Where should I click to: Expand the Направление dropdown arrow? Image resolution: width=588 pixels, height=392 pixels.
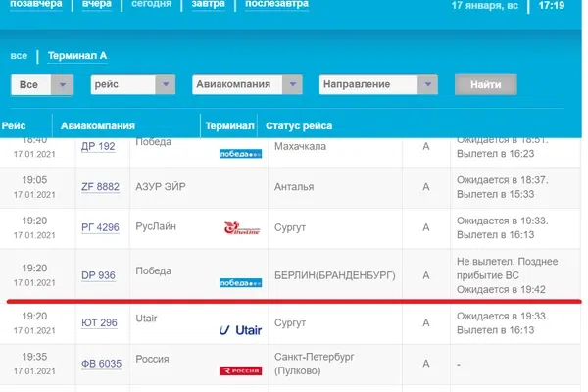[x=427, y=85]
